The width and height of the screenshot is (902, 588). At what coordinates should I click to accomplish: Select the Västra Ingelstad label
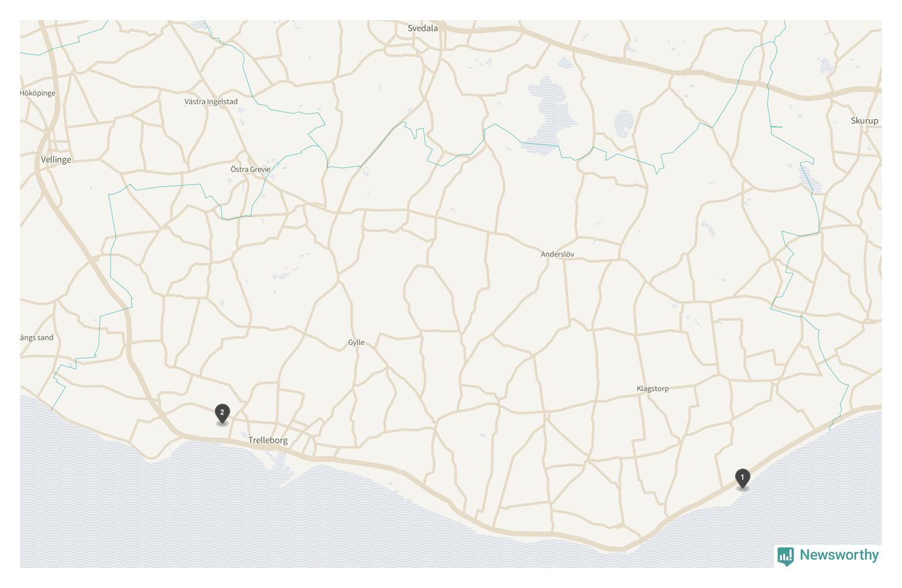pyautogui.click(x=211, y=102)
